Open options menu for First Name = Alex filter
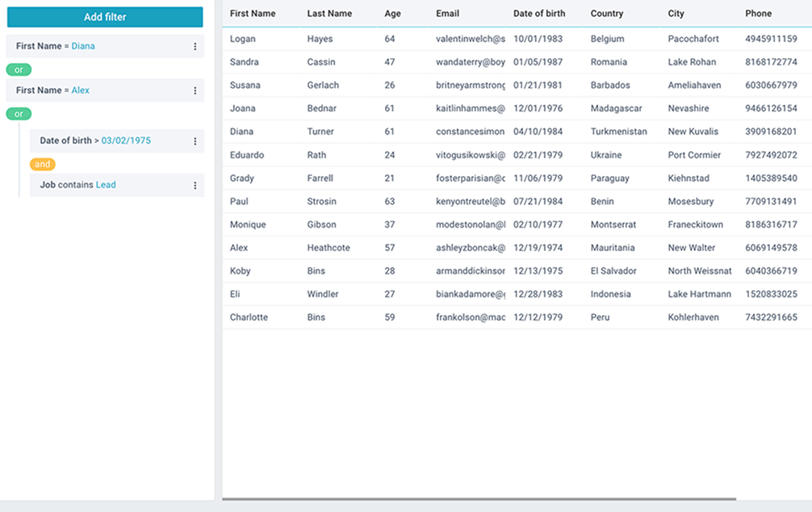 [195, 90]
